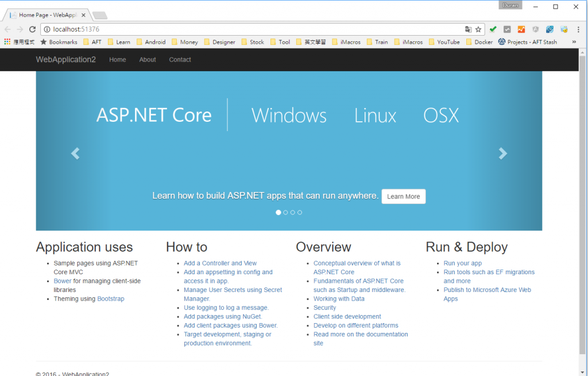Open the Stock bookmark folder

(x=253, y=42)
